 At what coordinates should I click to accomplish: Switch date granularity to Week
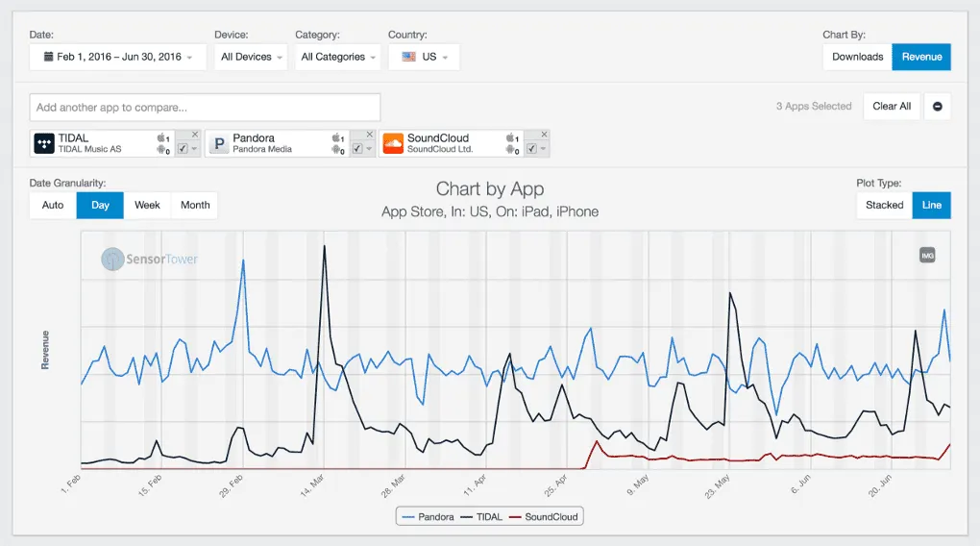tap(147, 205)
